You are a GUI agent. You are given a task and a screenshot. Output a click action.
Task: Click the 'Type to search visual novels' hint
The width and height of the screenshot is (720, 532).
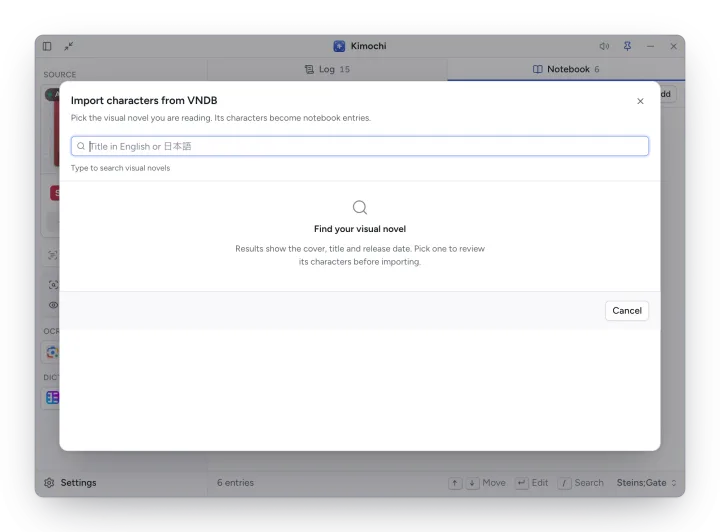(x=120, y=168)
